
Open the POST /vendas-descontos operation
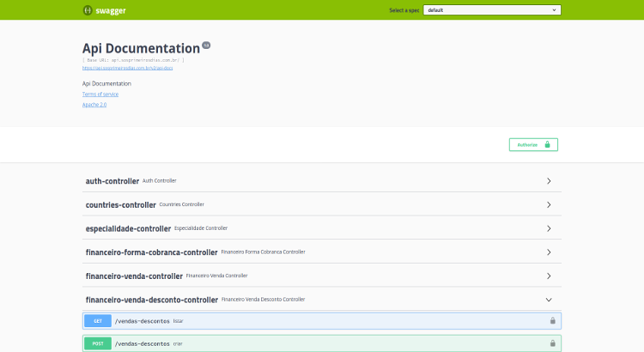point(322,343)
